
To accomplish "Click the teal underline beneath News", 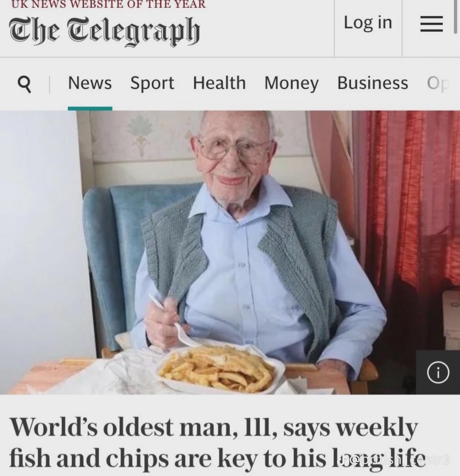I will (90, 108).
